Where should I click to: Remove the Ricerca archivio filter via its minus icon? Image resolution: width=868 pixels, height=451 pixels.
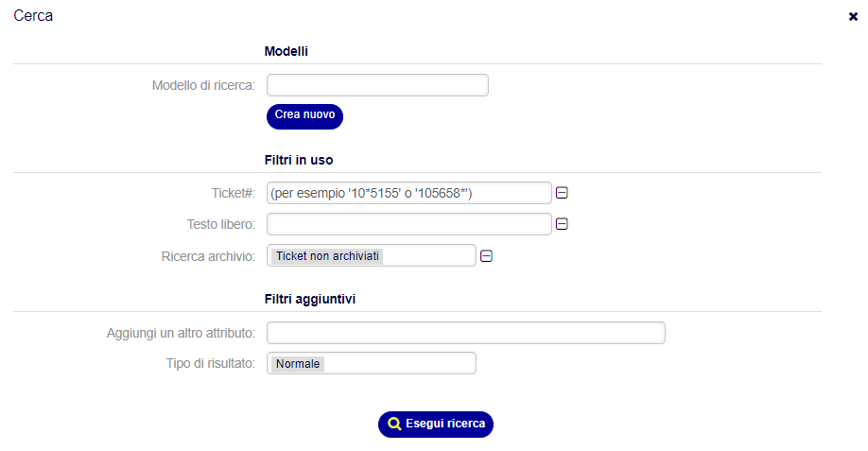[x=486, y=256]
